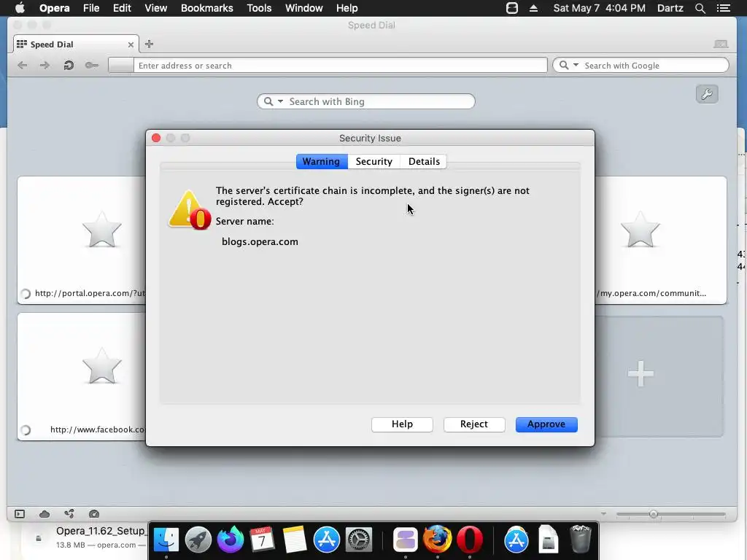Open Firefox in the Dock
Screen dimensions: 747x560
tap(438, 540)
